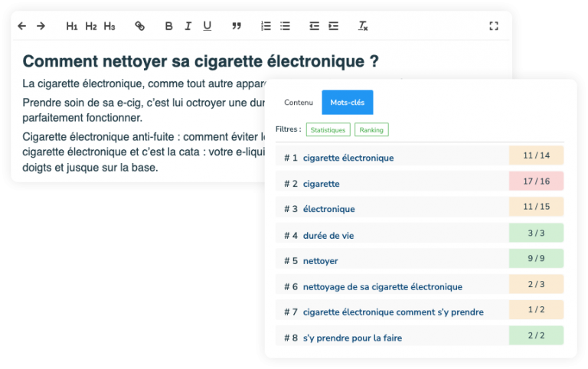Apply Heading 1 format

(x=72, y=26)
